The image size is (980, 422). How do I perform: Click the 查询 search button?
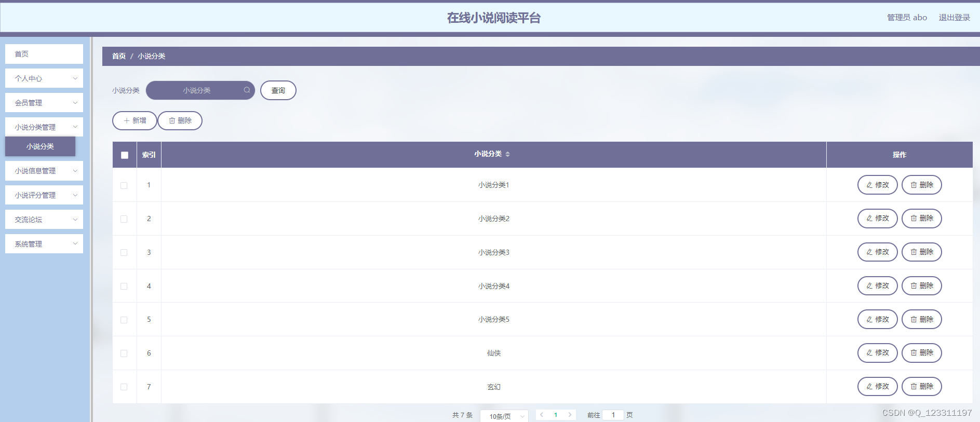pyautogui.click(x=278, y=90)
